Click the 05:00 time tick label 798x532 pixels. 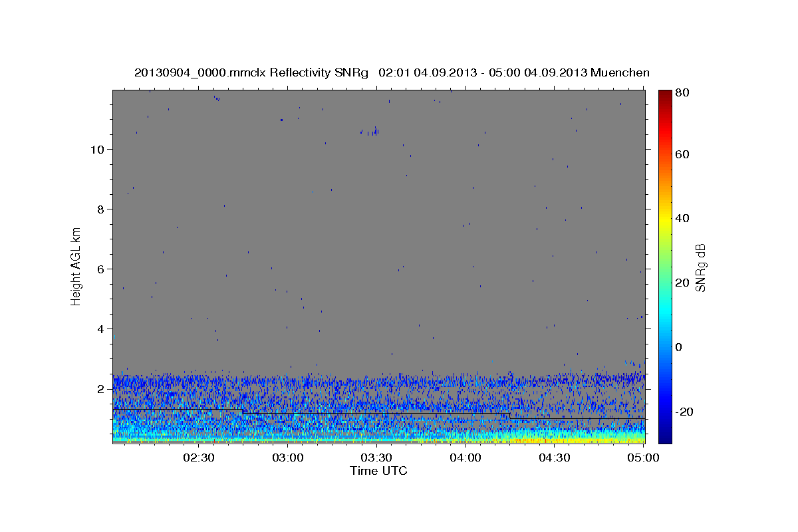pyautogui.click(x=644, y=458)
